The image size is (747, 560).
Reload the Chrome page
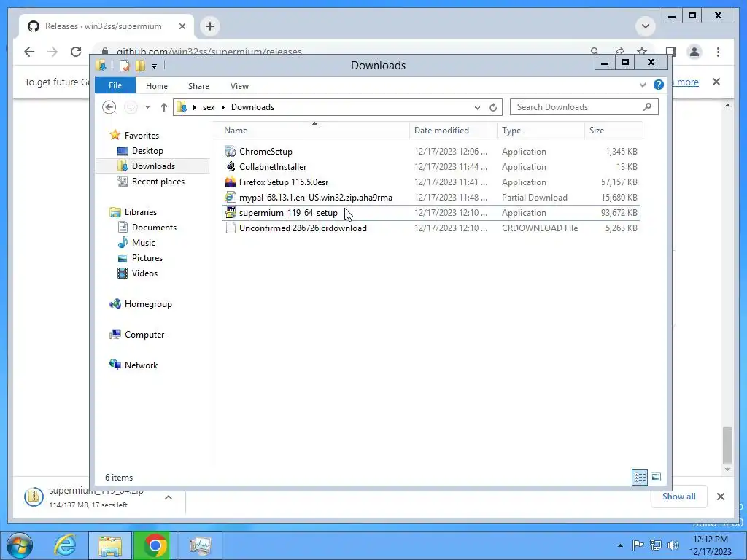(x=76, y=52)
